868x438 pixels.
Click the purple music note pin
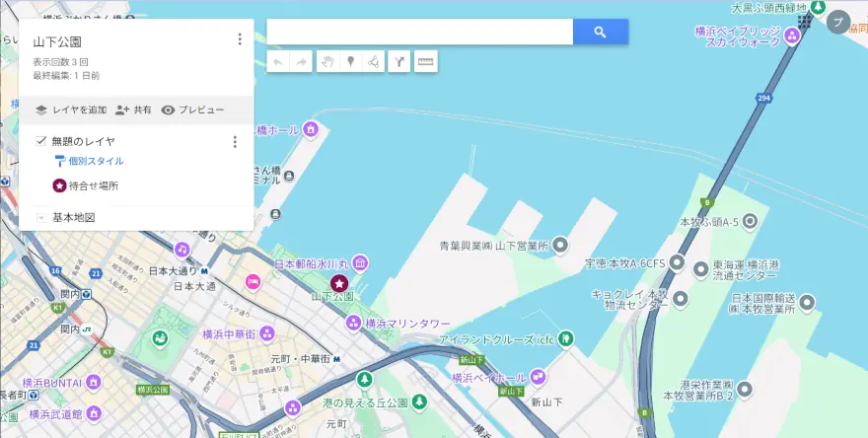click(182, 250)
